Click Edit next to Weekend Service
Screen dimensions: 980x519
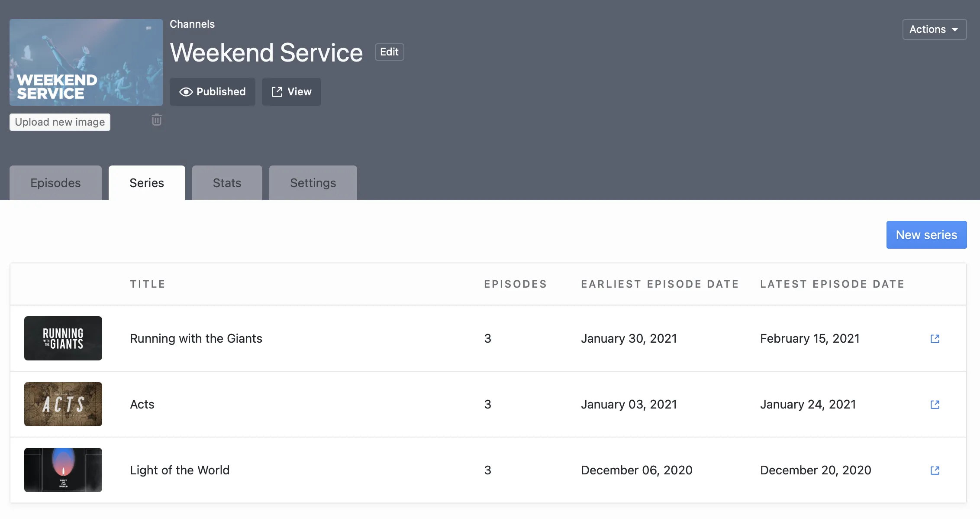coord(389,52)
